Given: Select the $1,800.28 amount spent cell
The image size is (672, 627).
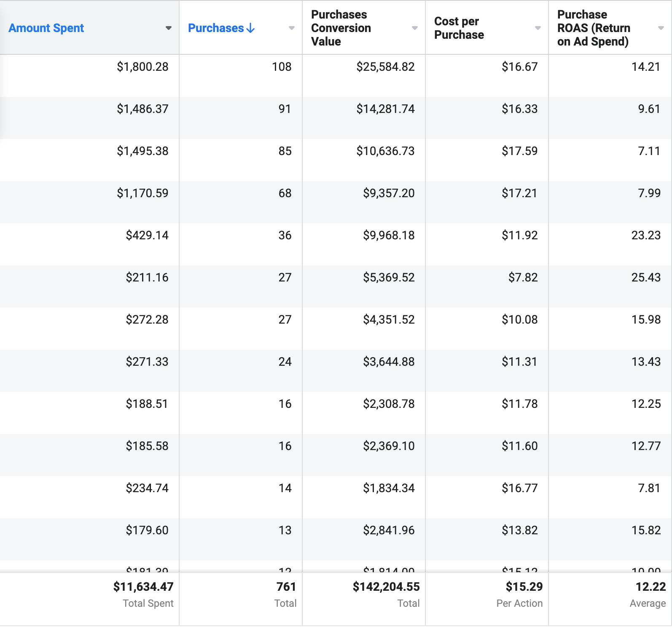Looking at the screenshot, I should 142,67.
